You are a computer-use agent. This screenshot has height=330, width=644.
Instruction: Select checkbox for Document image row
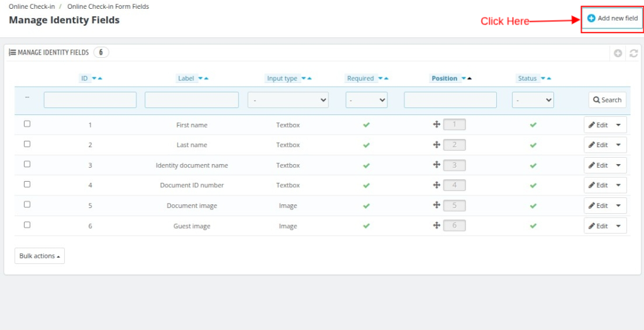click(x=27, y=204)
